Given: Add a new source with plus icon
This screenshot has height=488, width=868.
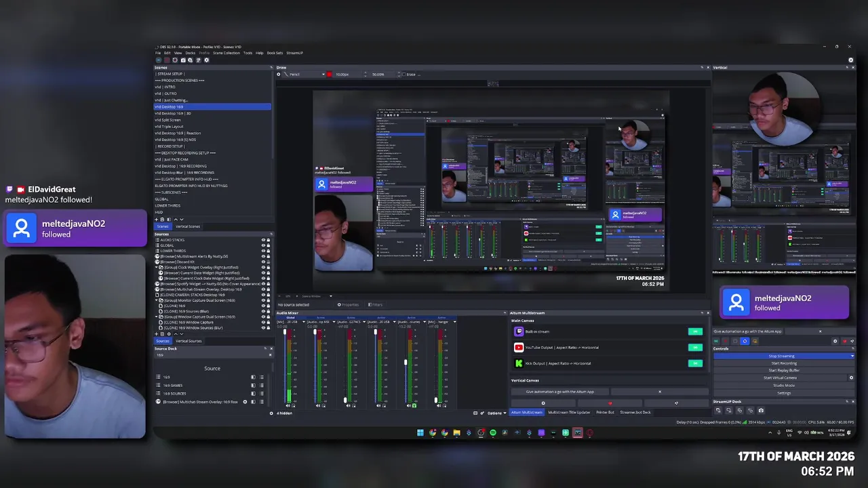Looking at the screenshot, I should [x=157, y=334].
